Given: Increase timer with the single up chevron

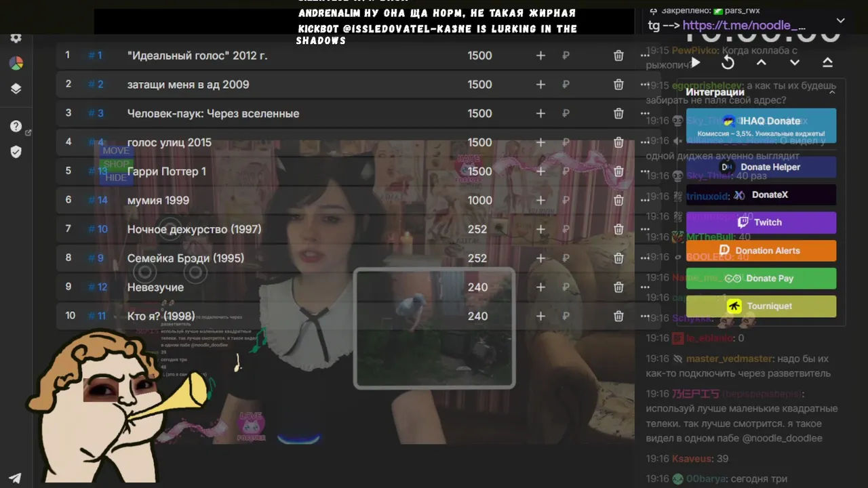Looking at the screenshot, I should [762, 62].
